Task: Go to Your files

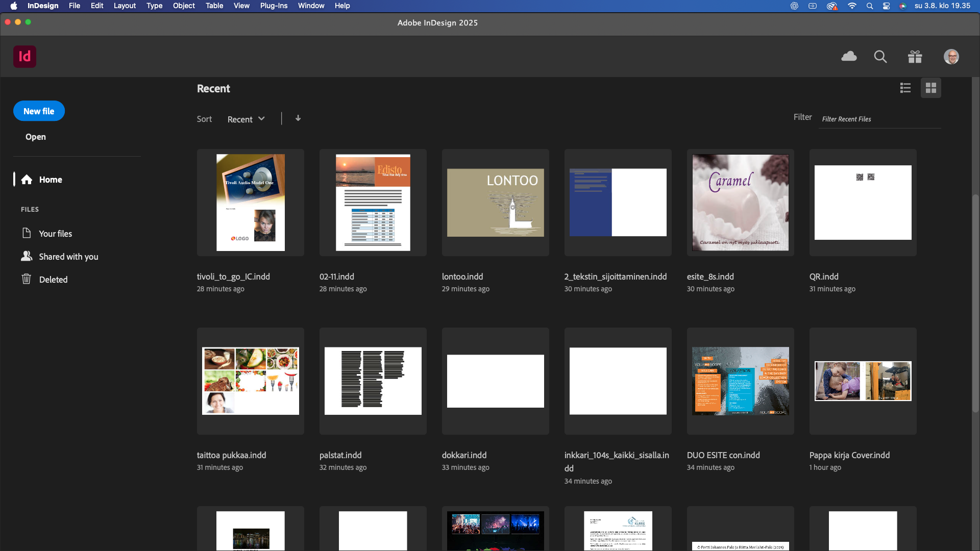Action: pos(56,234)
